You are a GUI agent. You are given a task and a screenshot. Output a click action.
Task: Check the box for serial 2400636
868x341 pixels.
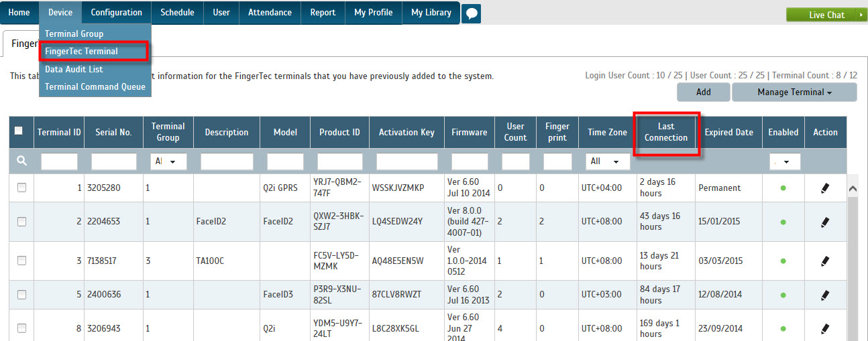coord(21,295)
